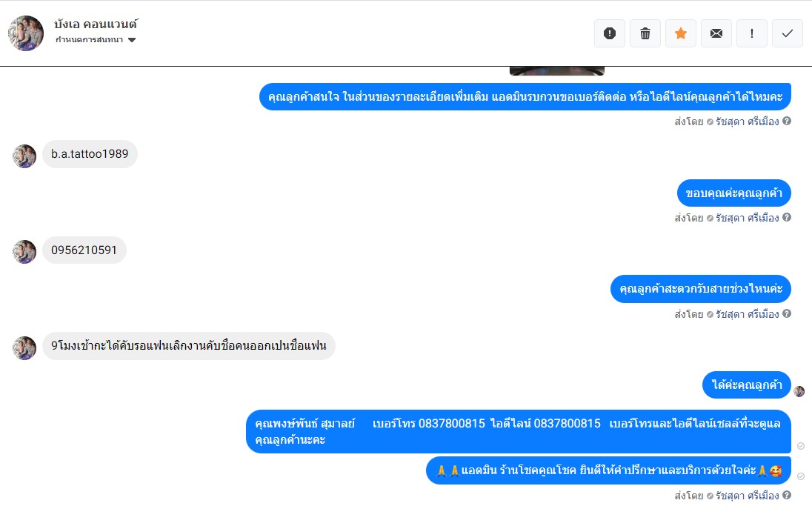This screenshot has width=812, height=526.
Task: Select the b.a.tattoo1989 message bubble
Action: pos(90,154)
